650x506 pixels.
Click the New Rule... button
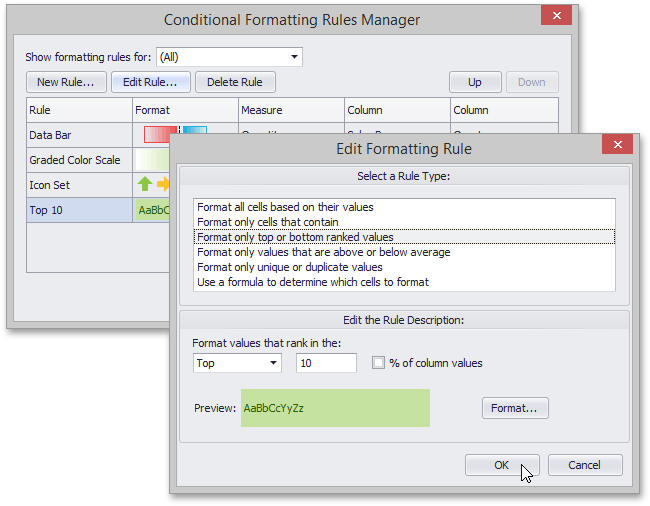pos(66,82)
